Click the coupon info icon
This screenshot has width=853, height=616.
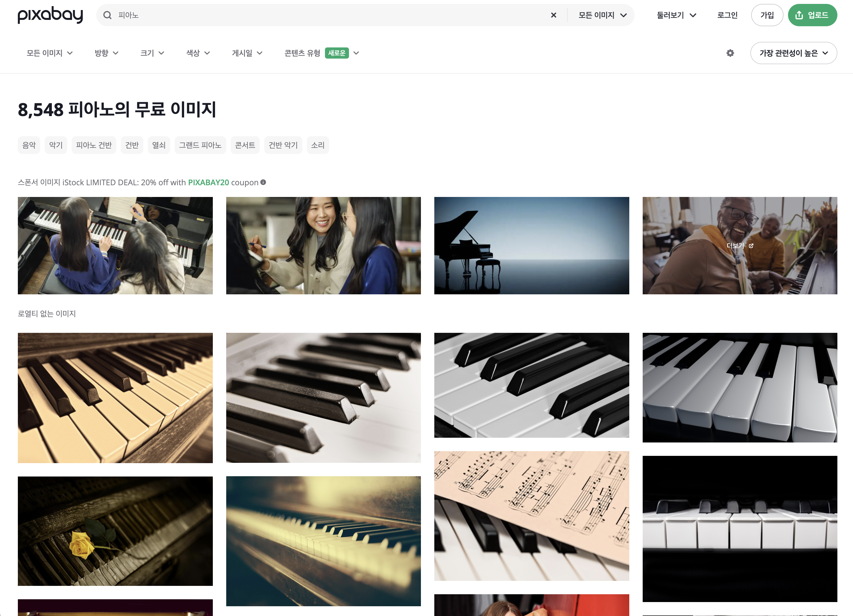click(263, 182)
